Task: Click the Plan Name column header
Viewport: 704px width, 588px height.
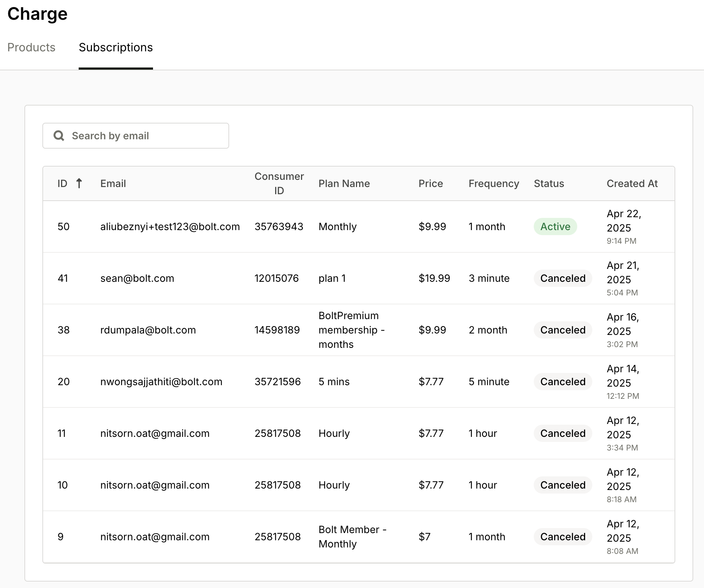Action: pos(344,183)
